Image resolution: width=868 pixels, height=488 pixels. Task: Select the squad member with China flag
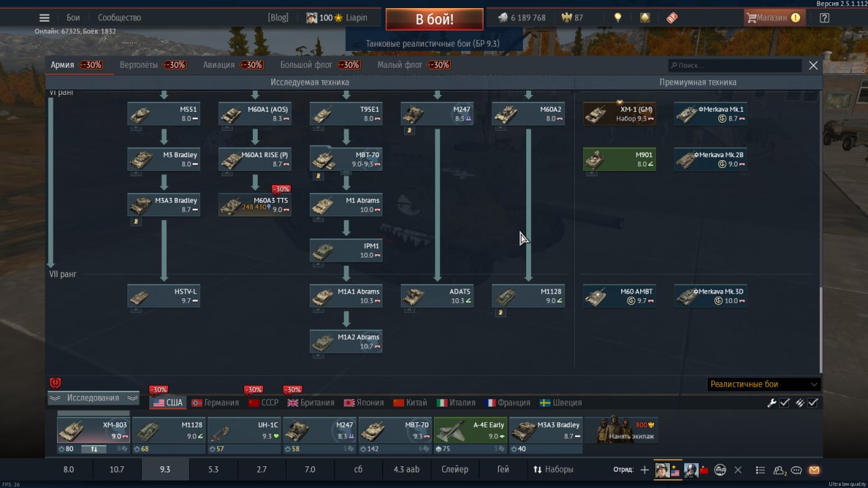click(696, 470)
